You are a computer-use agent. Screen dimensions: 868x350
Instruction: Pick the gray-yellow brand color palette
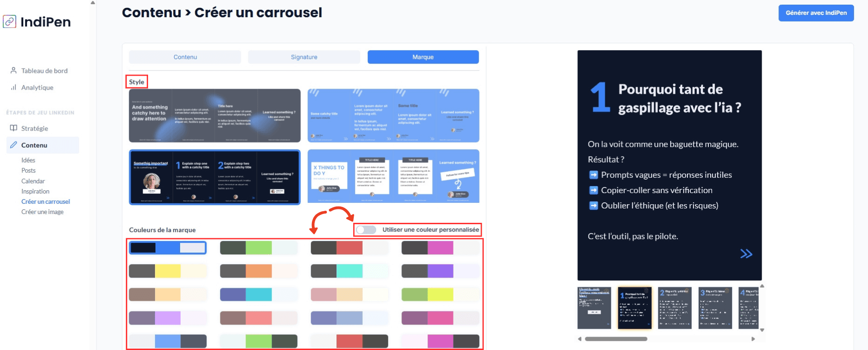pyautogui.click(x=168, y=271)
